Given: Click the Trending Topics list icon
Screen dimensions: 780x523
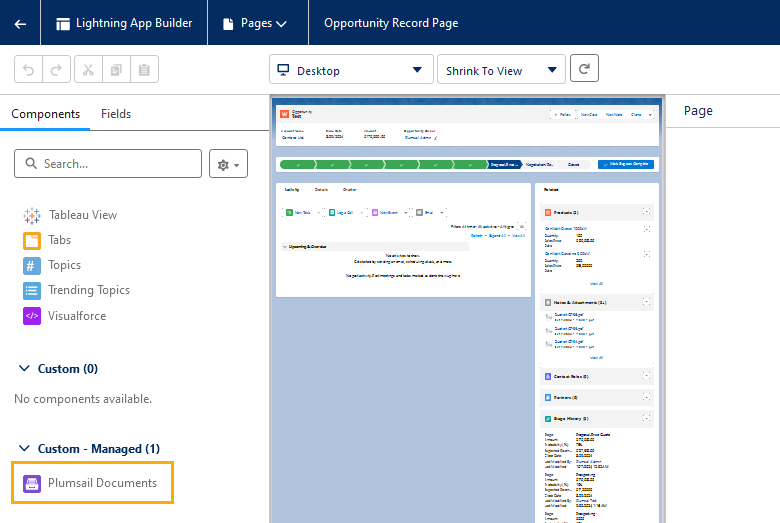Looking at the screenshot, I should [x=32, y=291].
